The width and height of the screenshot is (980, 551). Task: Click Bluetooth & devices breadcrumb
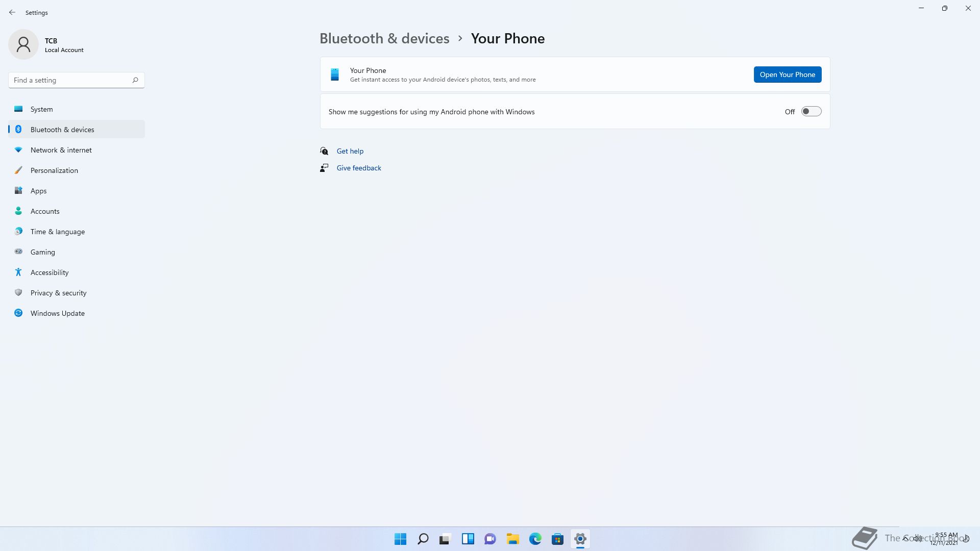(x=384, y=38)
